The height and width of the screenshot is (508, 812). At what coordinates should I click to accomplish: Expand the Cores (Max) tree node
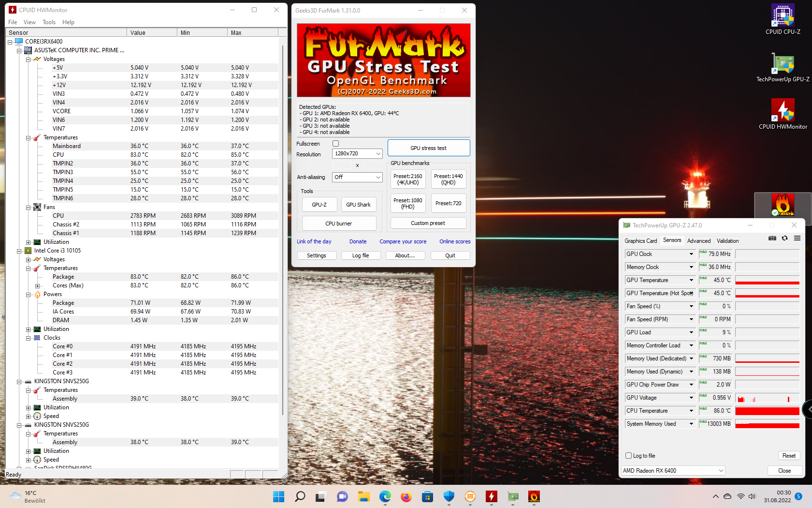pos(37,286)
